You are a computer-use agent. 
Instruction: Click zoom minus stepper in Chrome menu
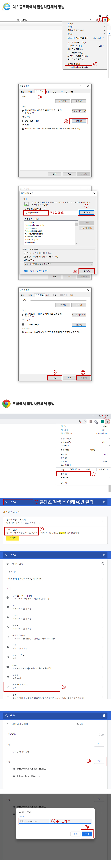pos(87,450)
